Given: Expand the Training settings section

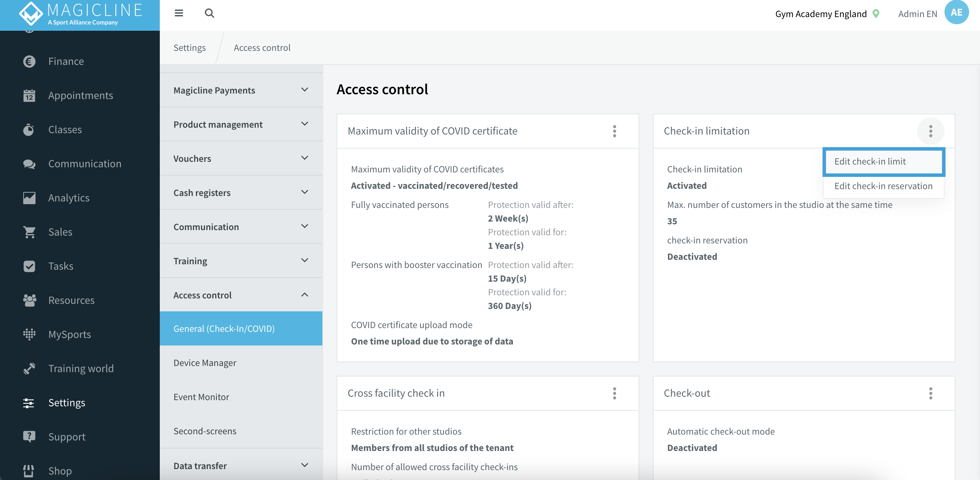Looking at the screenshot, I should (241, 261).
